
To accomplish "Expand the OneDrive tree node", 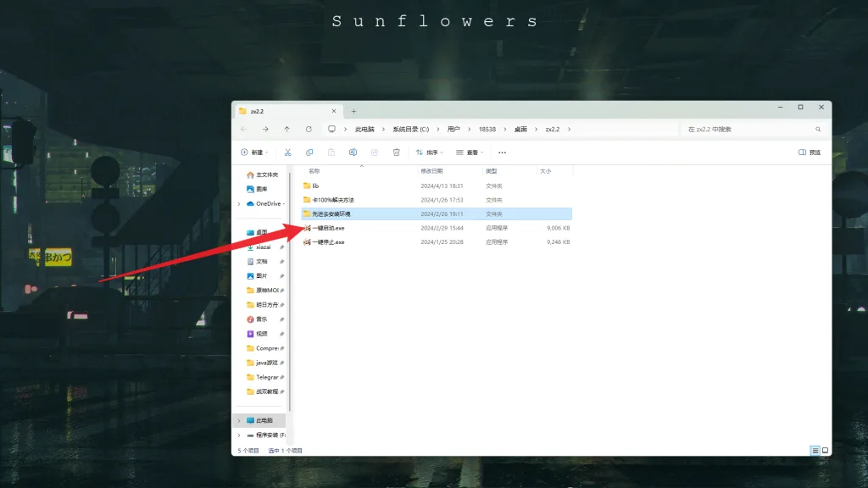I will [239, 204].
